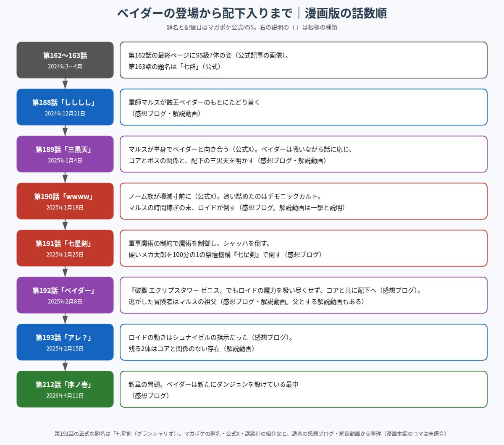
Task: Click the line 軍師マルスが蝕王ベイダーのもとにたどり着く
Action: tap(194, 102)
